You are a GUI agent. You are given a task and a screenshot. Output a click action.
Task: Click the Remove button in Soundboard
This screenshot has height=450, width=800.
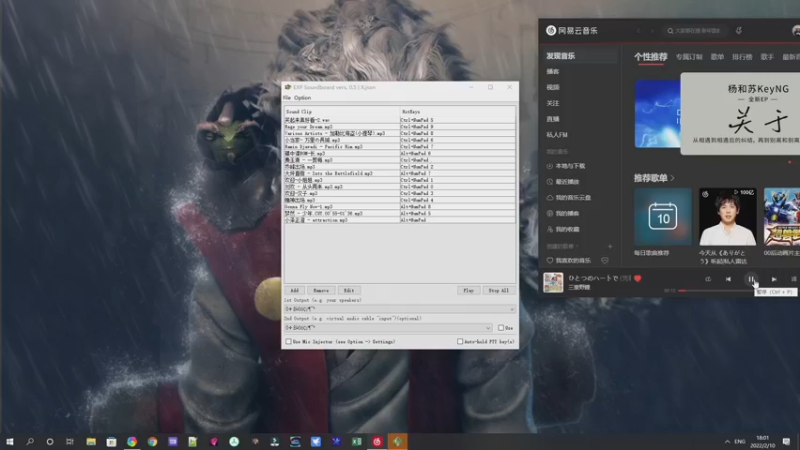click(321, 290)
